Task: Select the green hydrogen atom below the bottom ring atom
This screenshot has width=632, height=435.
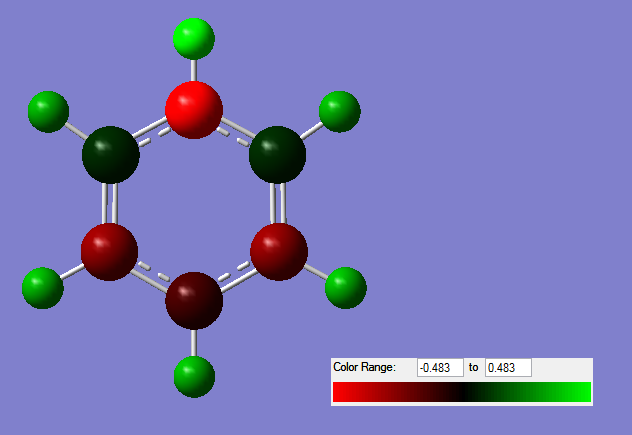Action: point(194,377)
